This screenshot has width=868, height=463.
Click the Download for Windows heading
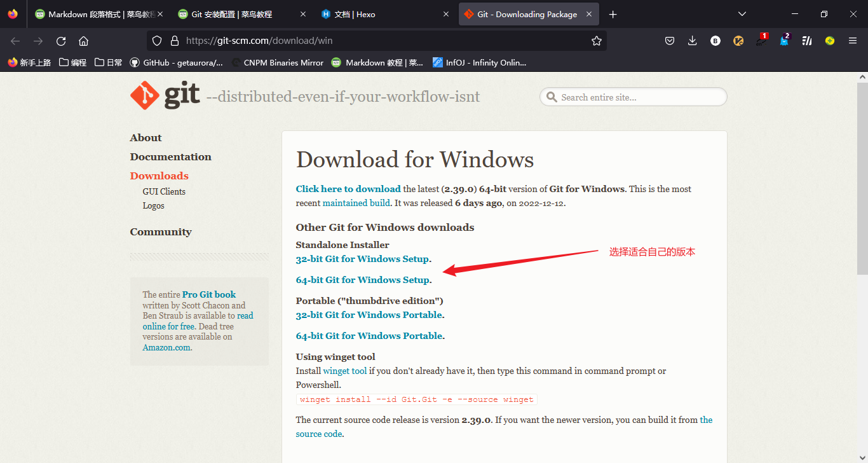[x=415, y=159]
